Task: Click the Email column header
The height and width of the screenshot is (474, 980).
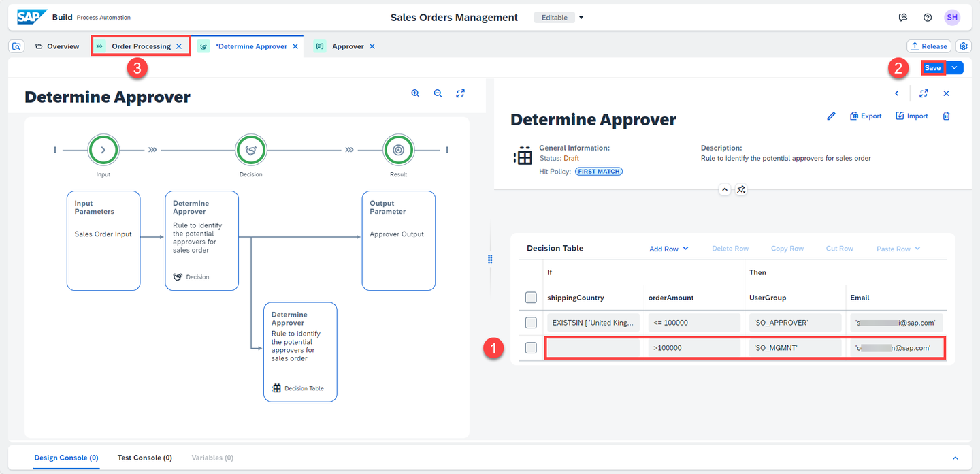Action: 860,298
